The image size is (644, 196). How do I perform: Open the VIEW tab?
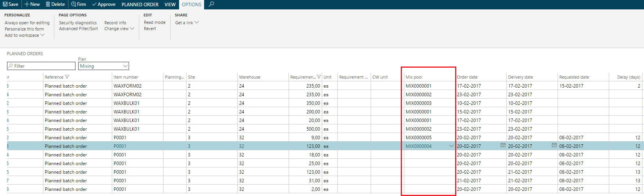pyautogui.click(x=170, y=4)
